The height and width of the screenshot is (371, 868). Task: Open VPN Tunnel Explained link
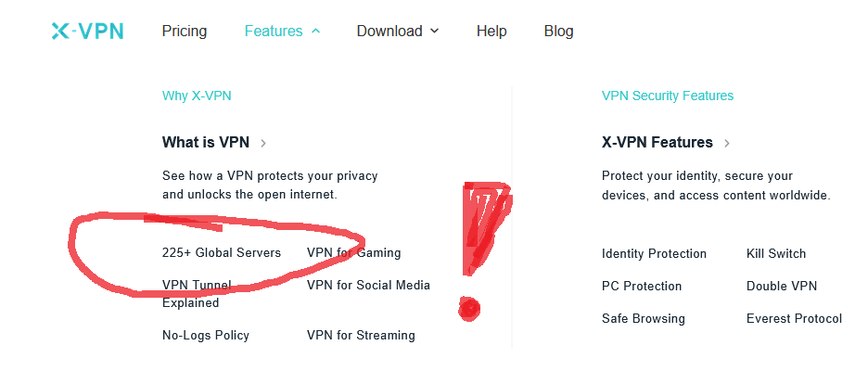click(197, 294)
